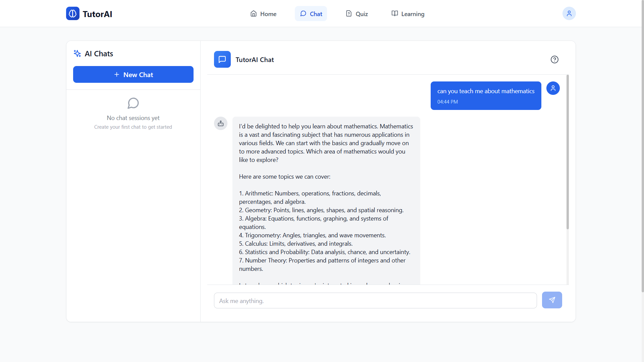
Task: Open the Learning tab
Action: click(x=408, y=14)
